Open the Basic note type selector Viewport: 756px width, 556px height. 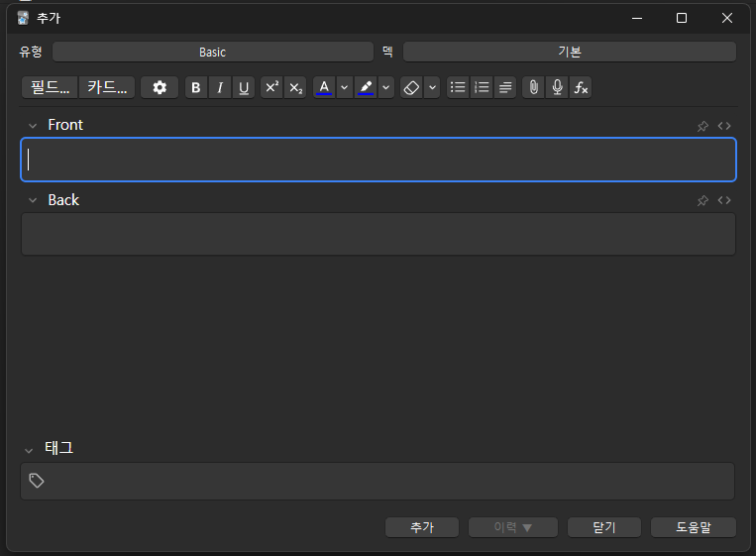pos(212,52)
